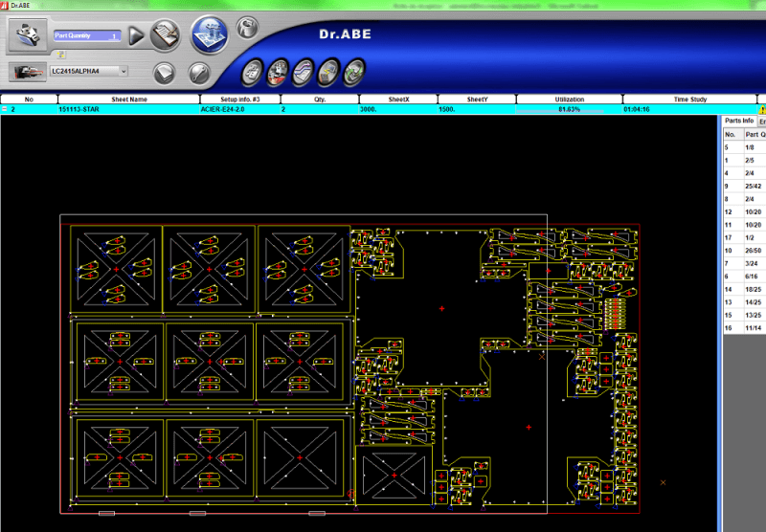Click the No. header in Parts Info
This screenshot has height=532, width=766.
732,135
